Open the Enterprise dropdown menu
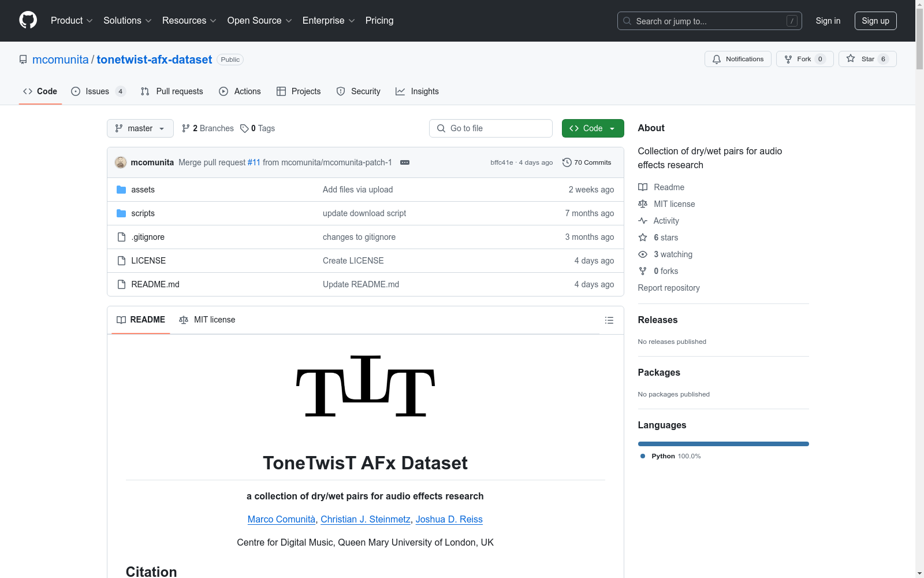924x578 pixels. tap(329, 21)
